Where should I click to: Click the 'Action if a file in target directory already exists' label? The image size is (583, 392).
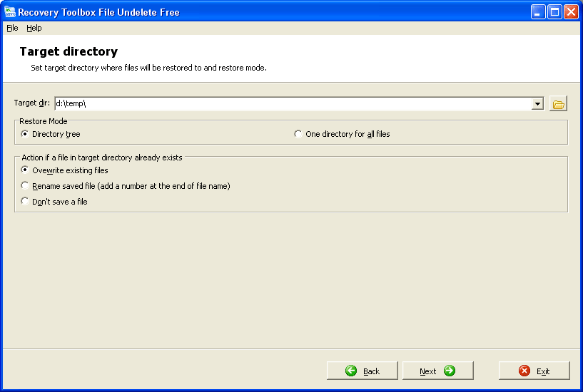pyautogui.click(x=102, y=158)
